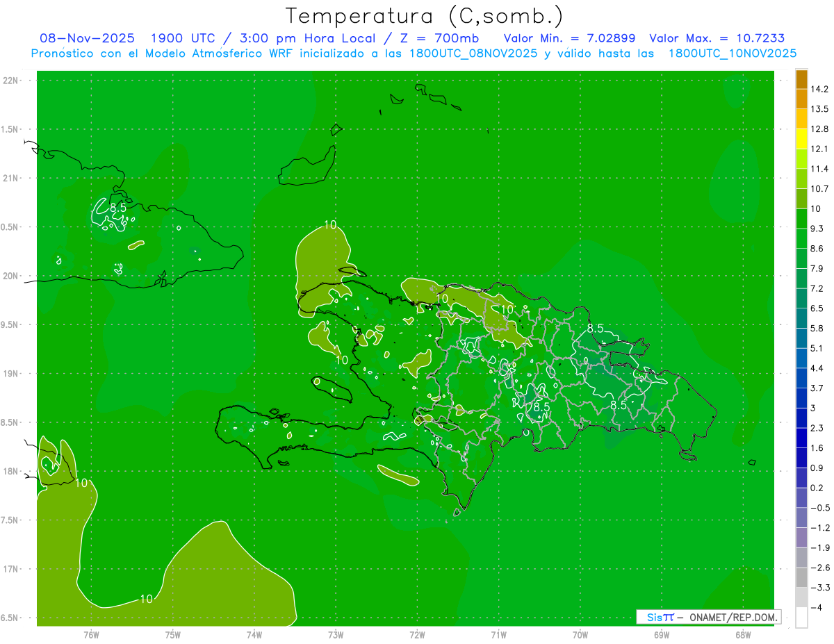Click the '72W' longitude axis label
The width and height of the screenshot is (834, 644).
(417, 635)
